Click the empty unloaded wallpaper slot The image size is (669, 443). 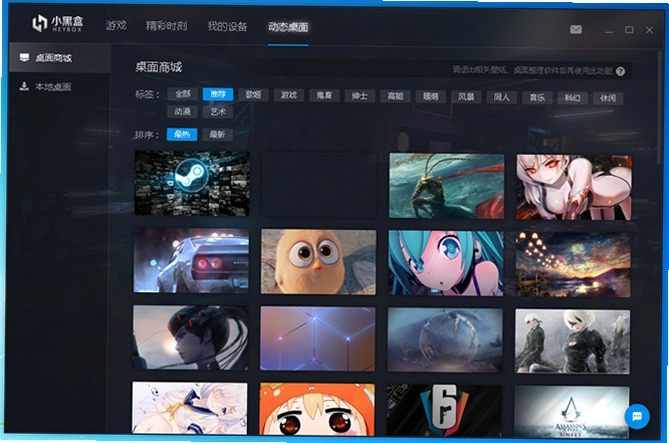point(319,184)
